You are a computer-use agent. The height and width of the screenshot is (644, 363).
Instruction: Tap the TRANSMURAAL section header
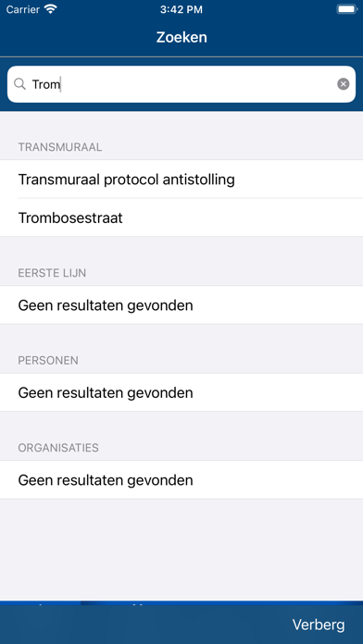[x=60, y=147]
